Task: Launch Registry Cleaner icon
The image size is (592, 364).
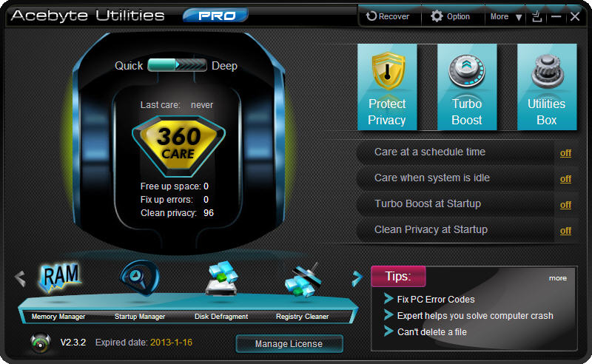Action: (303, 280)
